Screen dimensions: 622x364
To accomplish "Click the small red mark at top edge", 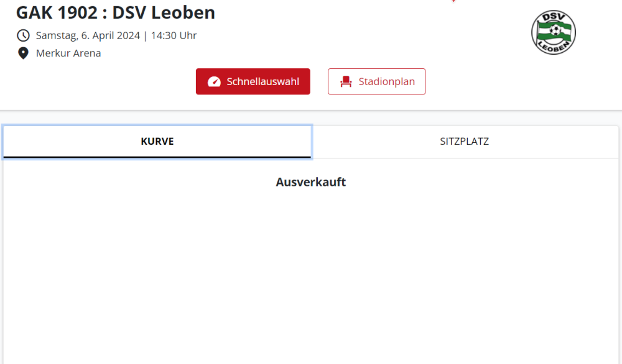I will tap(453, 1).
